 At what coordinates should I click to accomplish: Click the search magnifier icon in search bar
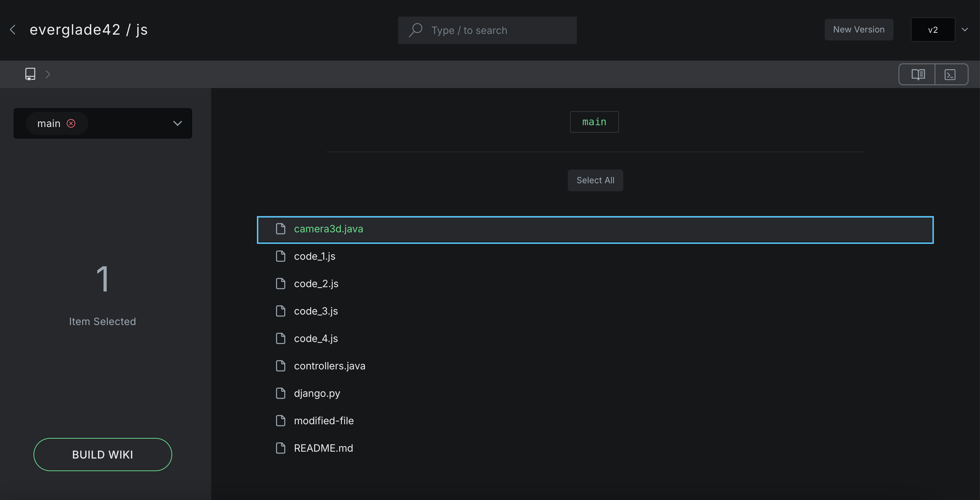tap(415, 30)
